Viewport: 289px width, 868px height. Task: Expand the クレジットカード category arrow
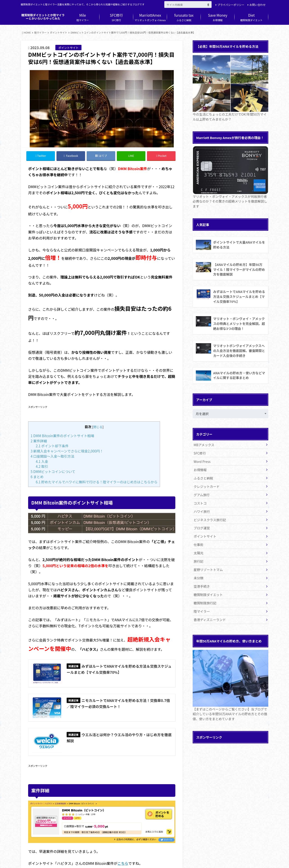(266, 486)
